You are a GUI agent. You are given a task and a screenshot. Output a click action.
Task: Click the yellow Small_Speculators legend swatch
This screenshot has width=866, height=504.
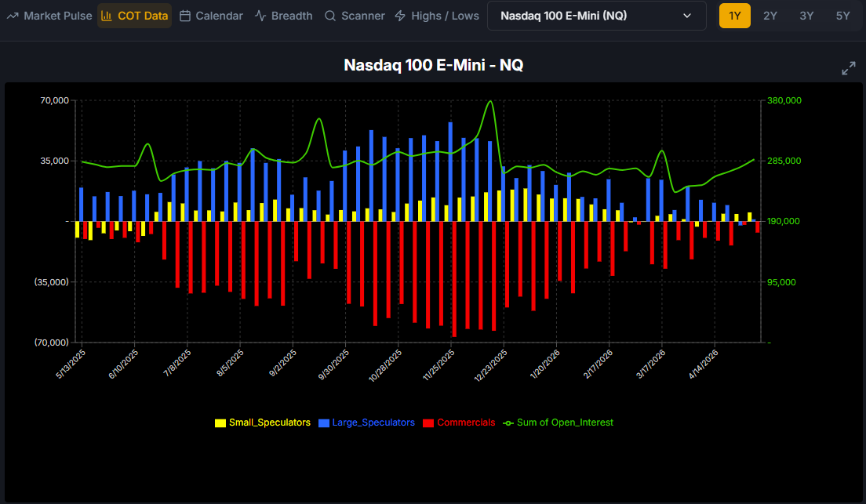pyautogui.click(x=220, y=423)
